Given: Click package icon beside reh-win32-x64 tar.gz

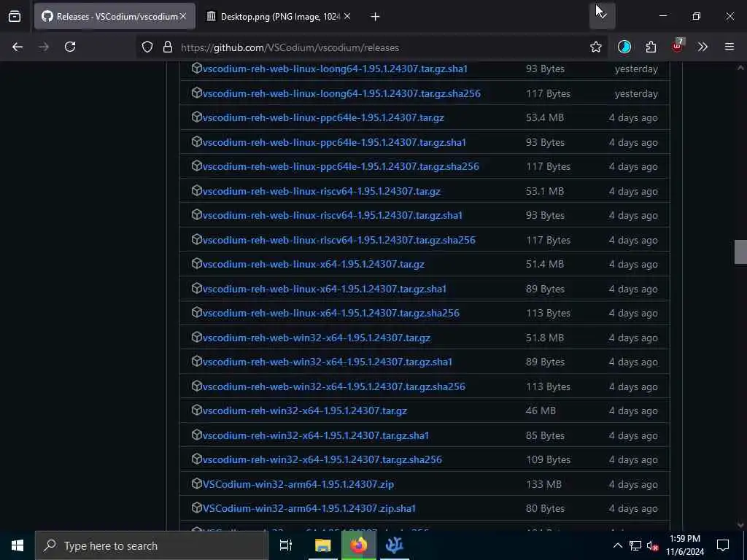Looking at the screenshot, I should (196, 410).
